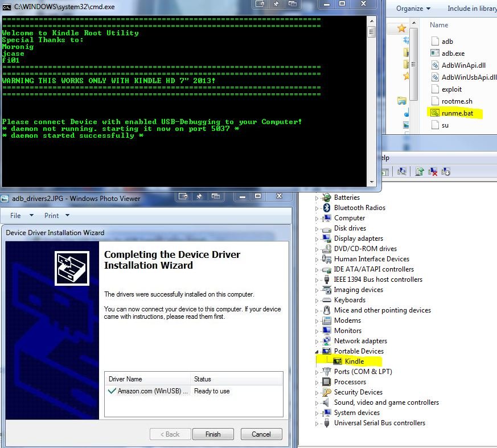This screenshot has width=497, height=448.
Task: Select the rootme.sh file name
Action: [x=457, y=101]
